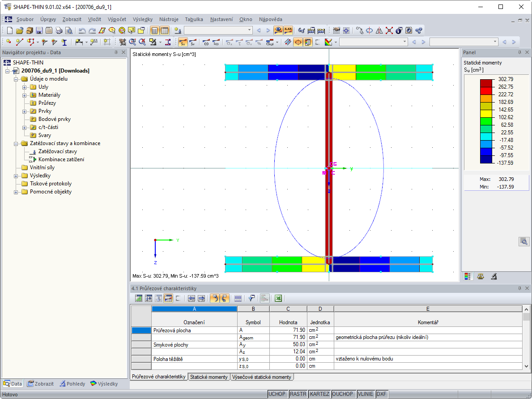The image size is (532, 399).
Task: Click the omega warping result icon
Action: coord(206,42)
